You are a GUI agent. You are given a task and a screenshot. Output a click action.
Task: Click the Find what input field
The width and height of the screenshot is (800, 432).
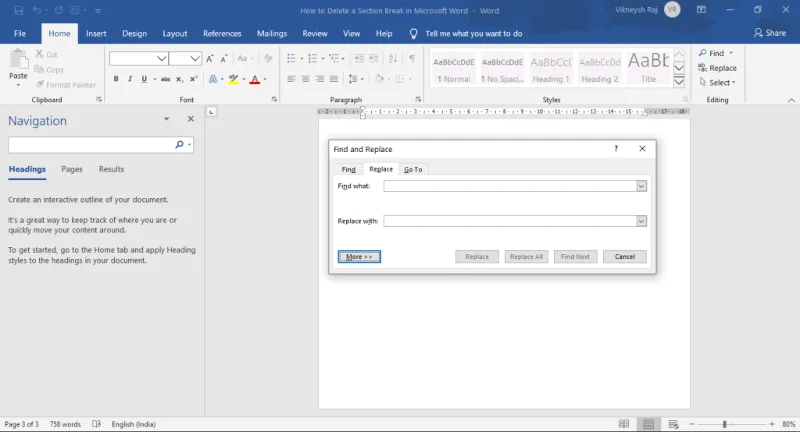(x=510, y=186)
